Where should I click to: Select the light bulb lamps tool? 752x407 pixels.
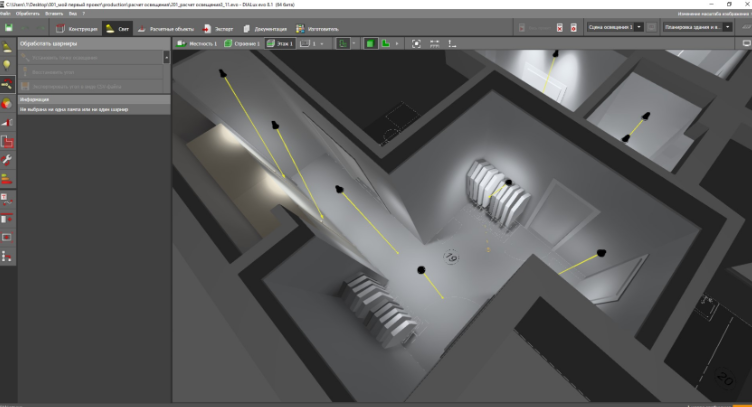7,65
